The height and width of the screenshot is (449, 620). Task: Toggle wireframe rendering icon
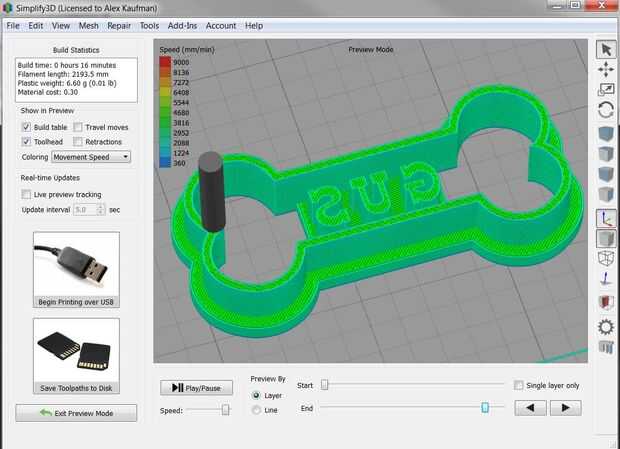(606, 259)
